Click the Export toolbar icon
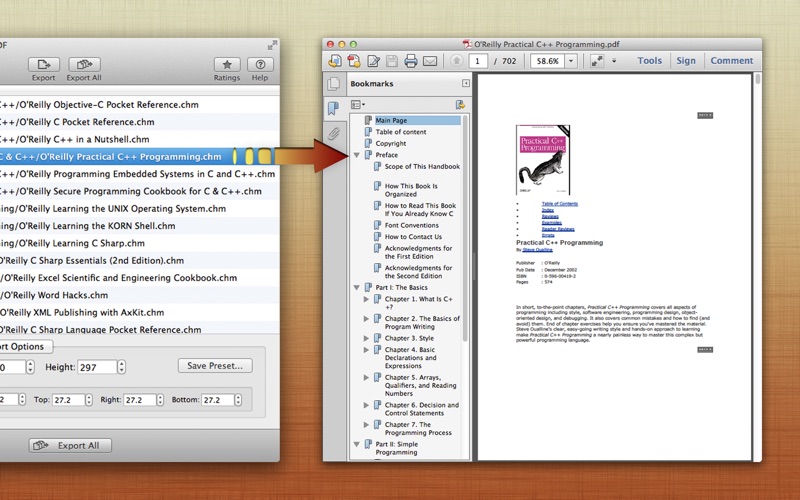Viewport: 800px width, 500px height. tap(43, 65)
